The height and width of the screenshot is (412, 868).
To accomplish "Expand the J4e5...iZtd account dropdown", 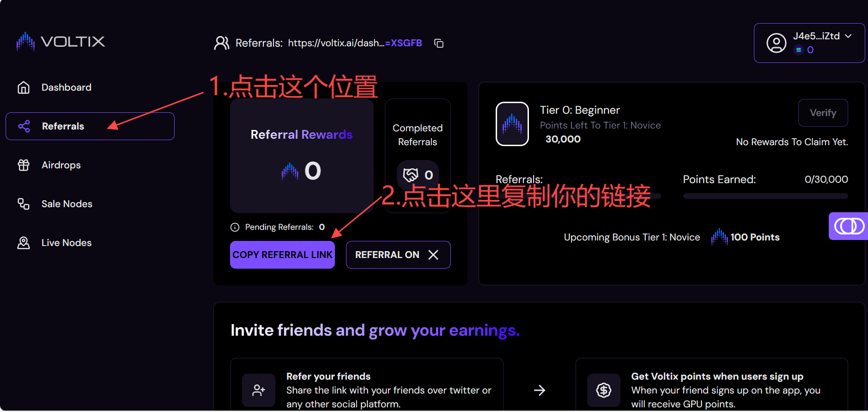I will (848, 36).
